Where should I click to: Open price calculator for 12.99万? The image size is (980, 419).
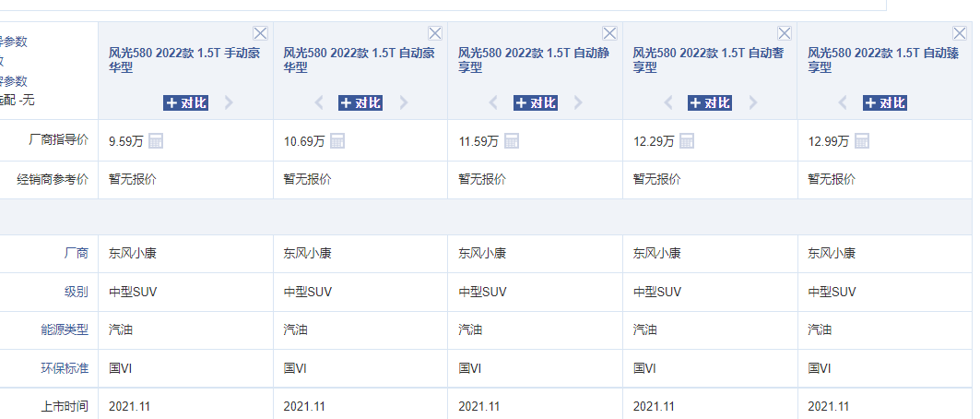pyautogui.click(x=862, y=140)
